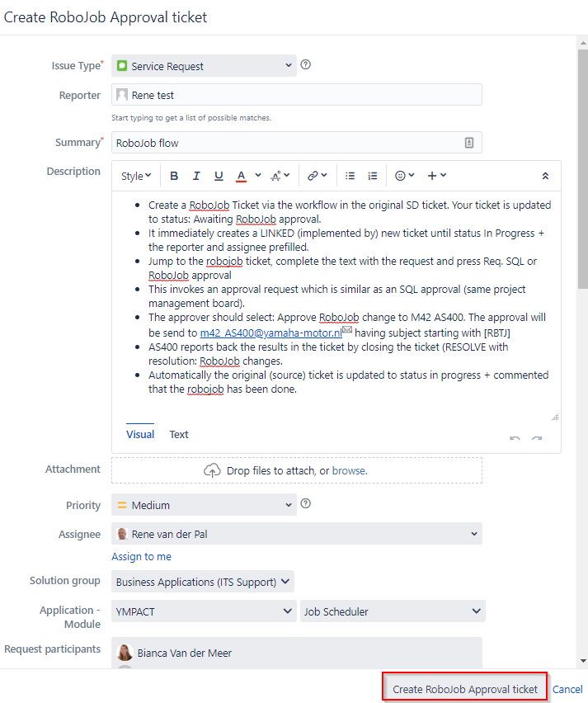Apply italic formatting in description toolbar
588x703 pixels.
[x=195, y=176]
